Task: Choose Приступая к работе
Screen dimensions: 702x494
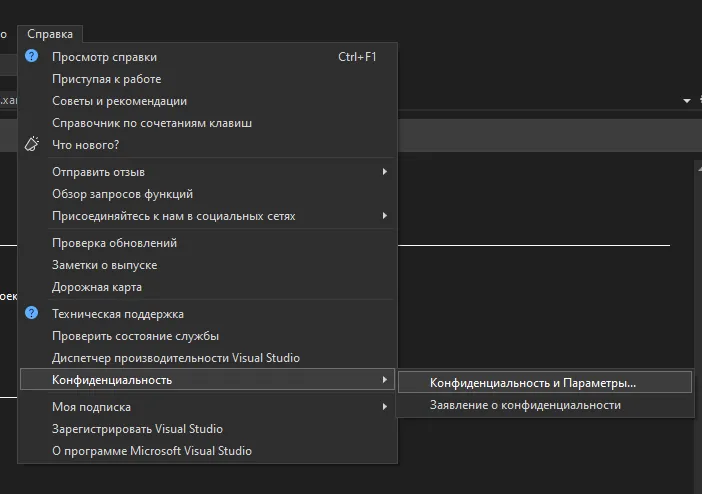Action: tap(207, 79)
